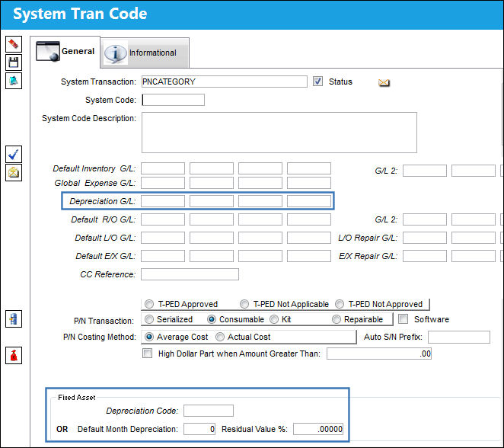The width and height of the screenshot is (504, 448).
Task: Select the T-PED Not Applicable option
Action: point(244,304)
